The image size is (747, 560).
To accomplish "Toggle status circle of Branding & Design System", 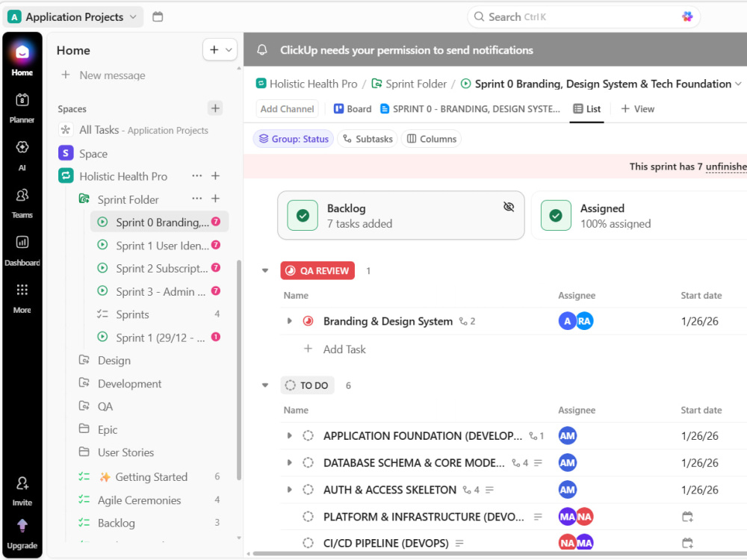I will [308, 321].
